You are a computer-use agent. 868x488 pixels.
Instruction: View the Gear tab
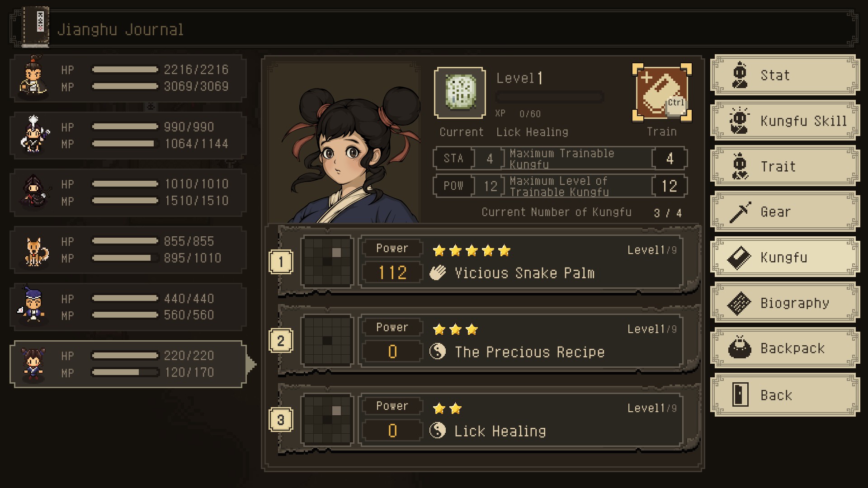pos(785,212)
